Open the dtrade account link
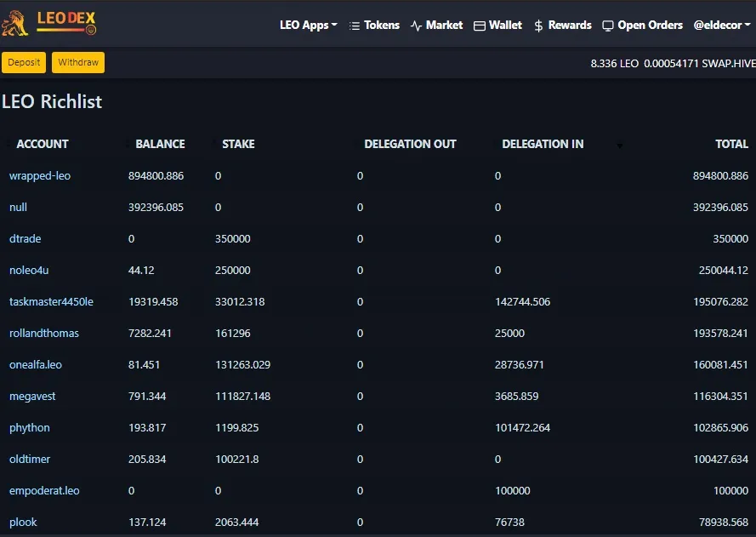 coord(25,238)
